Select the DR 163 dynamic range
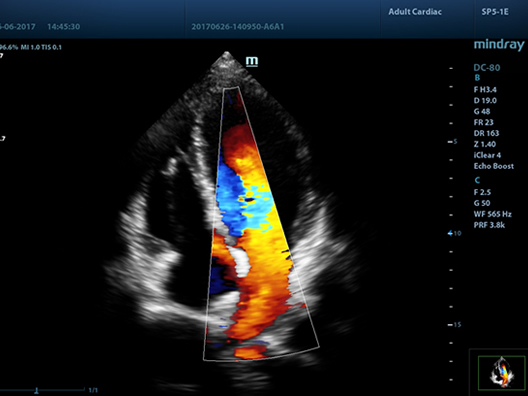This screenshot has height=396, width=528. click(486, 133)
